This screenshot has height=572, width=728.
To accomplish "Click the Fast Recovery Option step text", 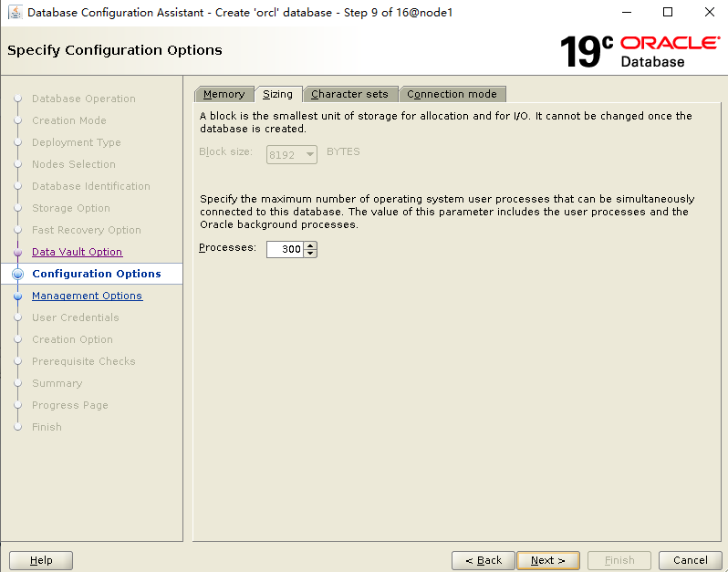I will coord(87,230).
